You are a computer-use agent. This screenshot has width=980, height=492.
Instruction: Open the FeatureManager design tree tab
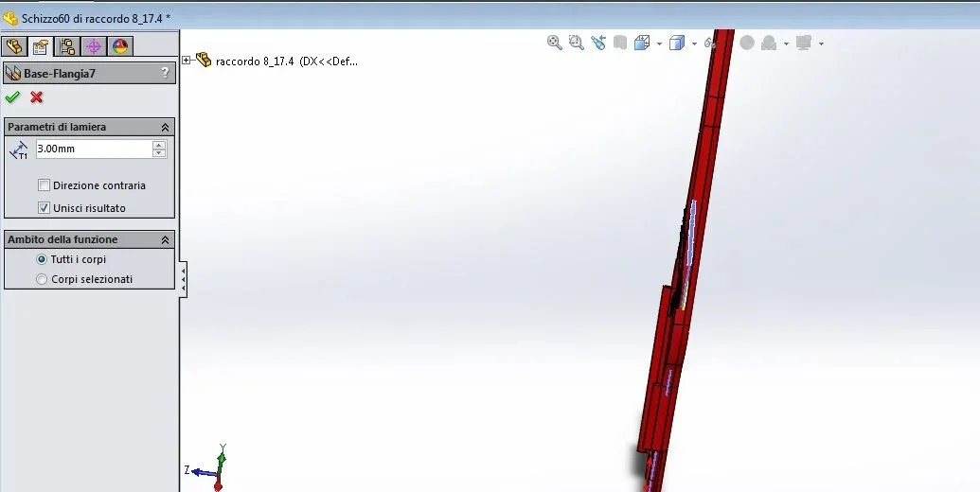(x=14, y=46)
